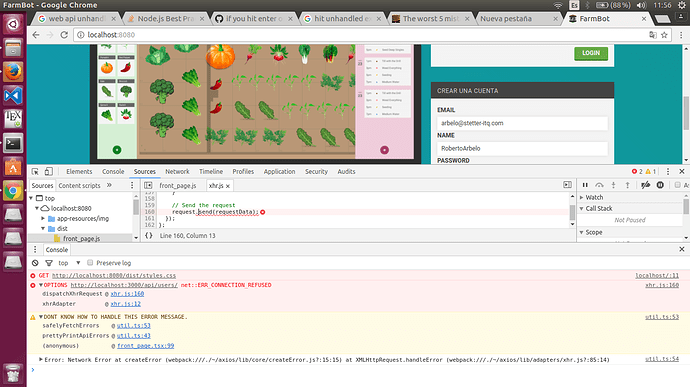Open the xhr.js:12 link under xhrAdapter
The width and height of the screenshot is (690, 387).
click(x=125, y=304)
